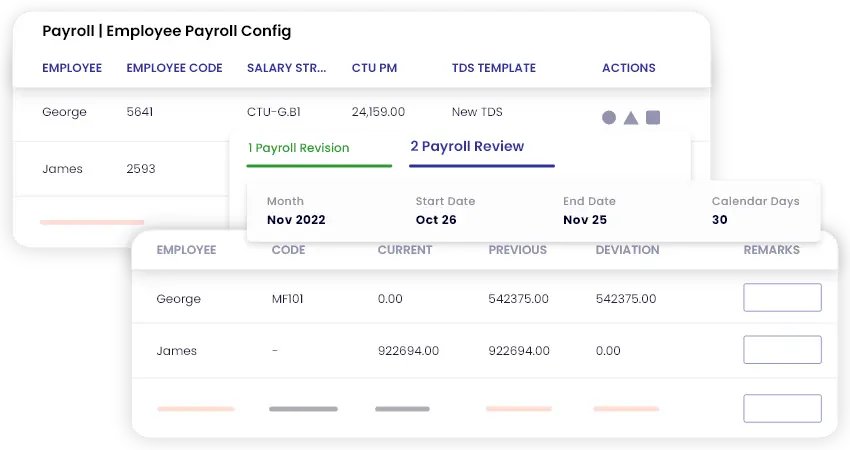Image resolution: width=850 pixels, height=450 pixels.
Task: Click the End Date value Nov 25
Action: pyautogui.click(x=585, y=220)
